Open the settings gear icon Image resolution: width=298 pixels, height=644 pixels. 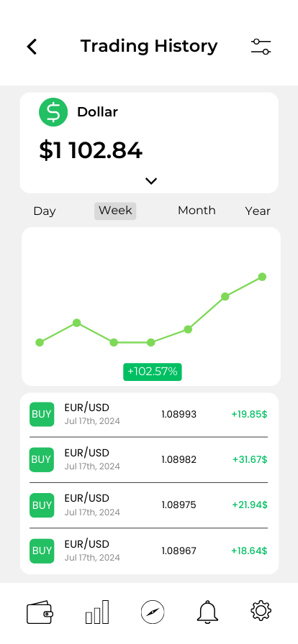261,610
